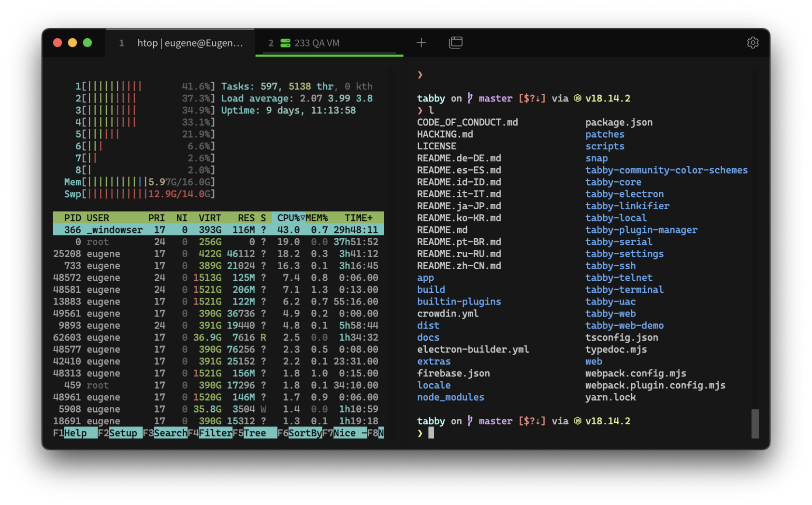
Task: Select the highlighted _windowser process row 366
Action: [218, 230]
